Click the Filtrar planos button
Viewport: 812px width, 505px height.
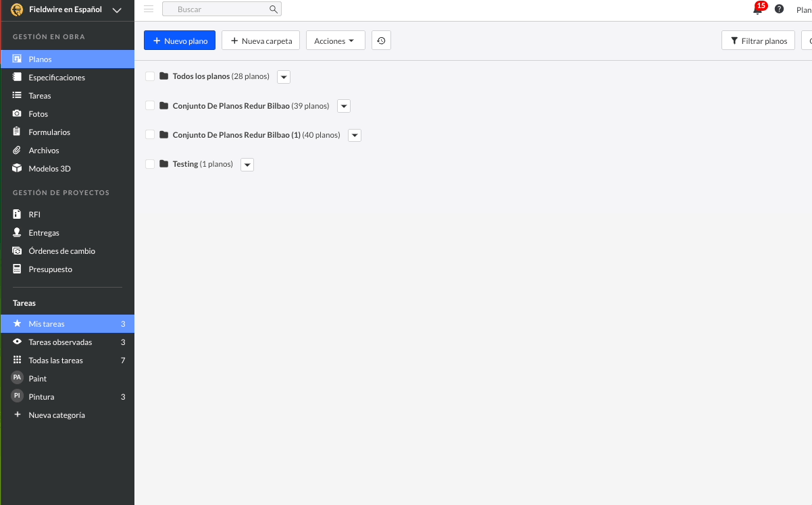[x=758, y=41]
